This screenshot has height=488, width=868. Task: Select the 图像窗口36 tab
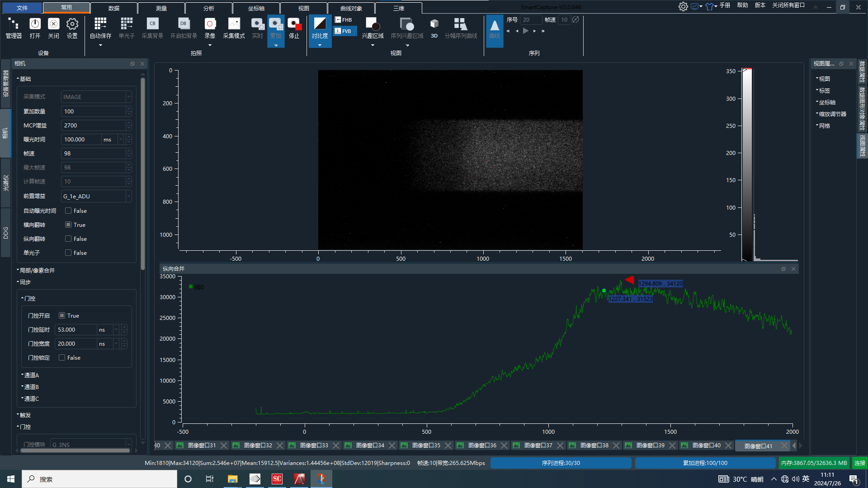(482, 445)
